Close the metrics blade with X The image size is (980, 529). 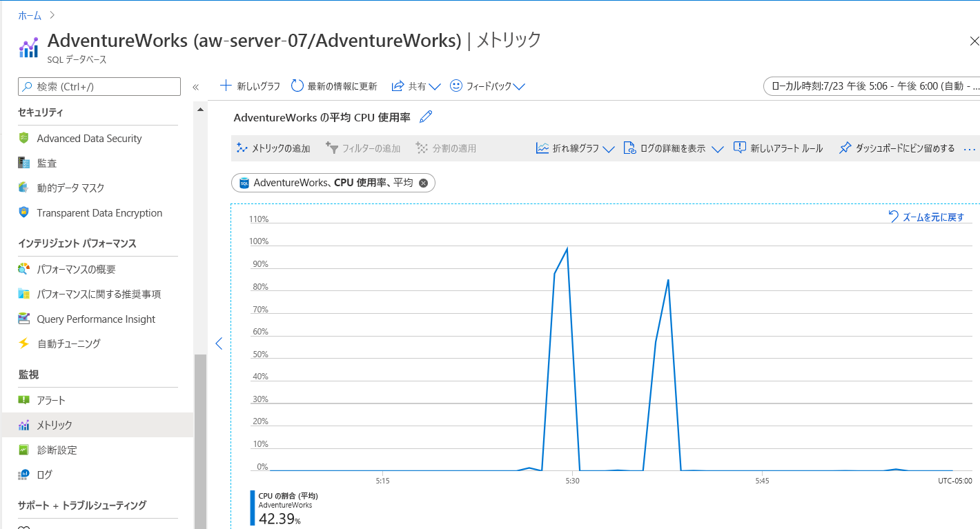coord(974,41)
